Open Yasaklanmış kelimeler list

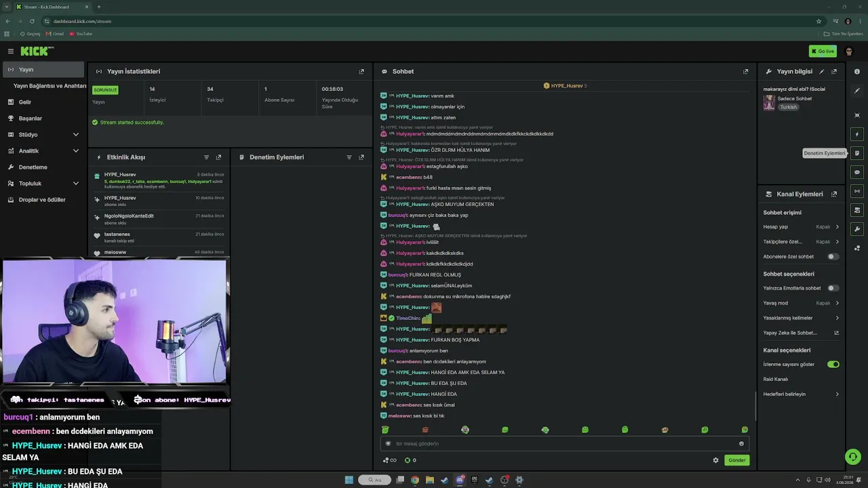(x=801, y=318)
